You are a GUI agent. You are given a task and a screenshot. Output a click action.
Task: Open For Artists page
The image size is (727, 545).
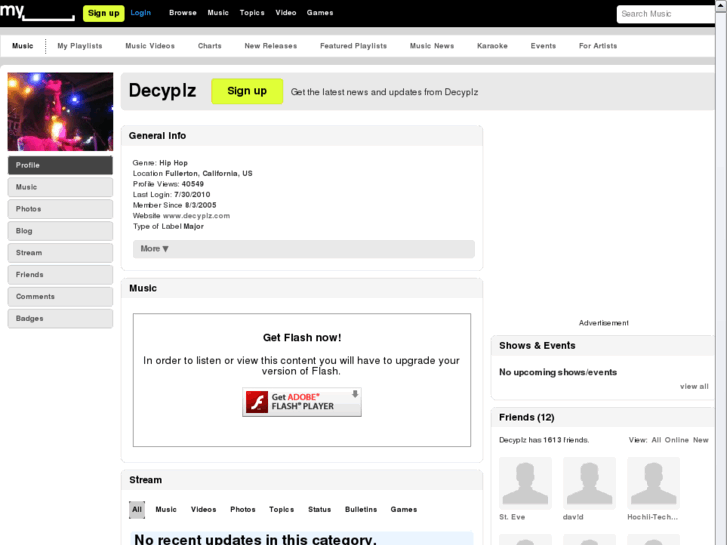[x=598, y=46]
